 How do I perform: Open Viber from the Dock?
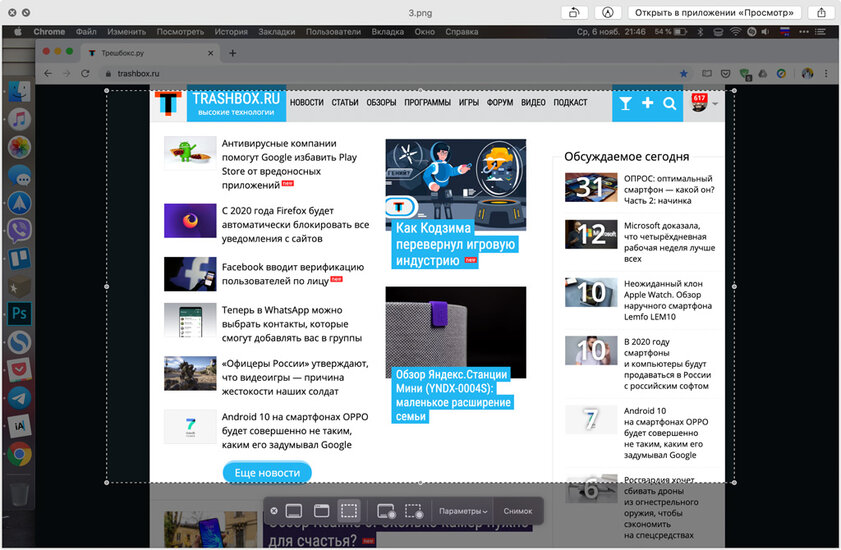[19, 231]
